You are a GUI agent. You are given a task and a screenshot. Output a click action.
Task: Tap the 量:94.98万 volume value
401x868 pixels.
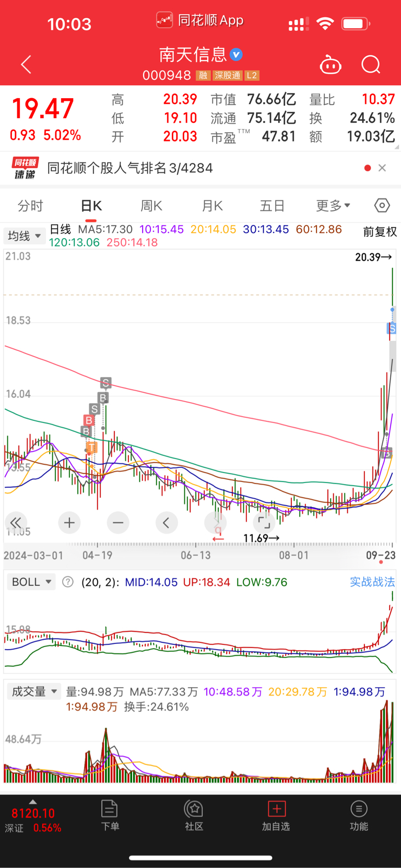95,691
